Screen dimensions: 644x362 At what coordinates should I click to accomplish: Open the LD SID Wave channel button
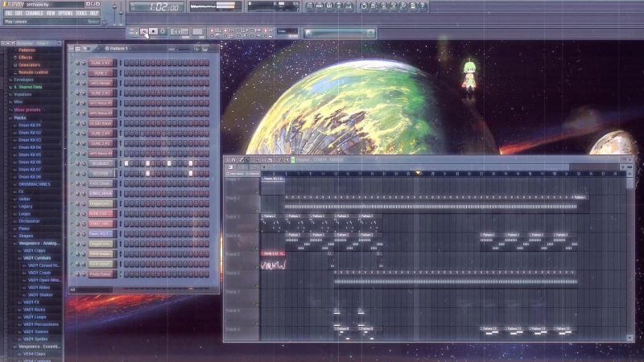point(101,124)
